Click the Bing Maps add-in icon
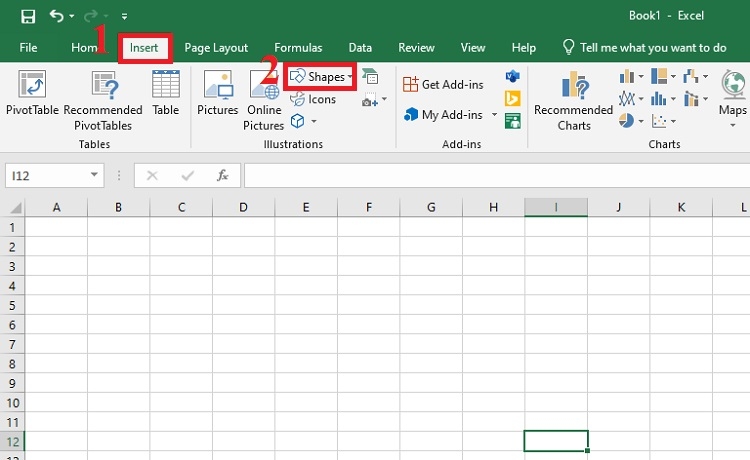The image size is (750, 460). tap(513, 99)
